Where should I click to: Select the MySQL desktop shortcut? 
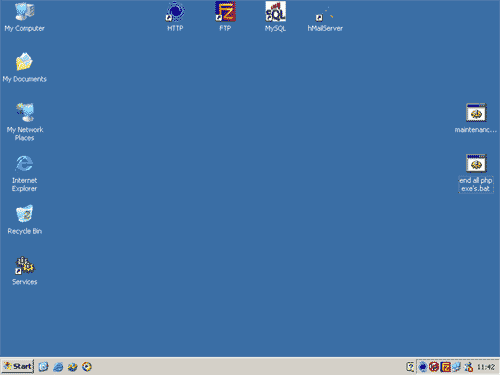[x=275, y=12]
